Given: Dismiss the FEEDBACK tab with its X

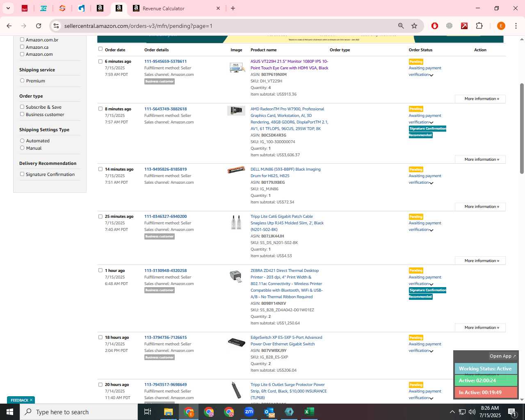Looking at the screenshot, I should [31, 400].
